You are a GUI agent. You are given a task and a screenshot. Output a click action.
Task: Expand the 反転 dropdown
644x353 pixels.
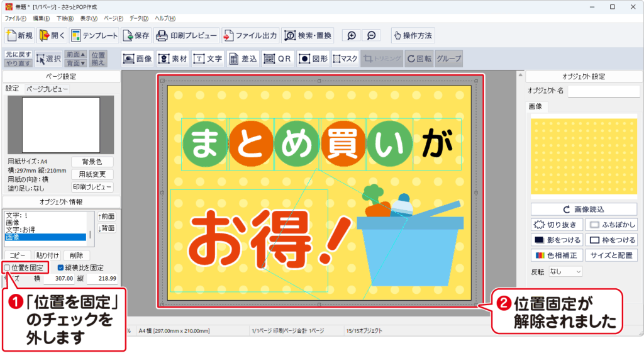click(x=565, y=272)
